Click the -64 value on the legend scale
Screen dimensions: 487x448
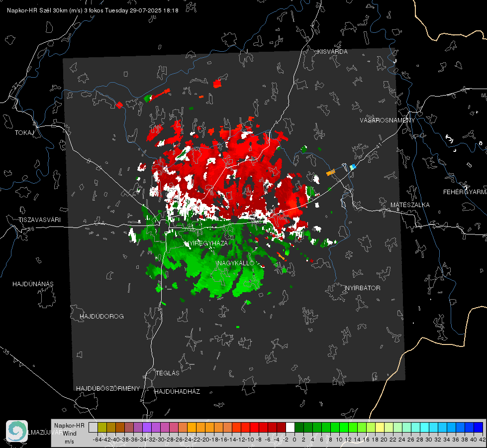click(97, 440)
